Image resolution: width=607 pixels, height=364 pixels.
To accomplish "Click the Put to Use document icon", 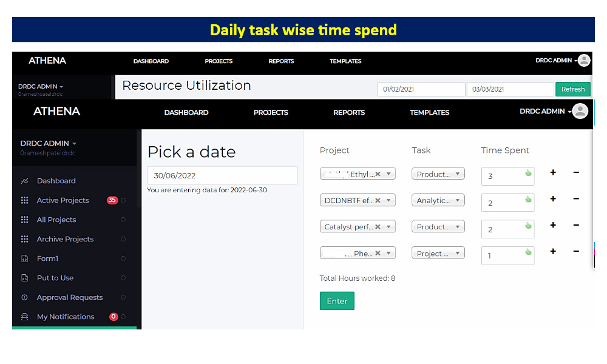I will click(x=24, y=278).
